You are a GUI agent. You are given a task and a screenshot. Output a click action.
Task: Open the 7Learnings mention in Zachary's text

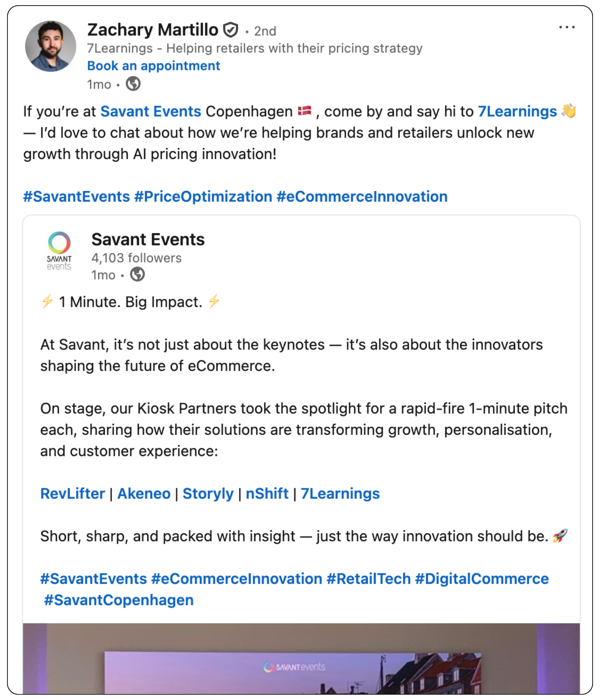coord(517,112)
